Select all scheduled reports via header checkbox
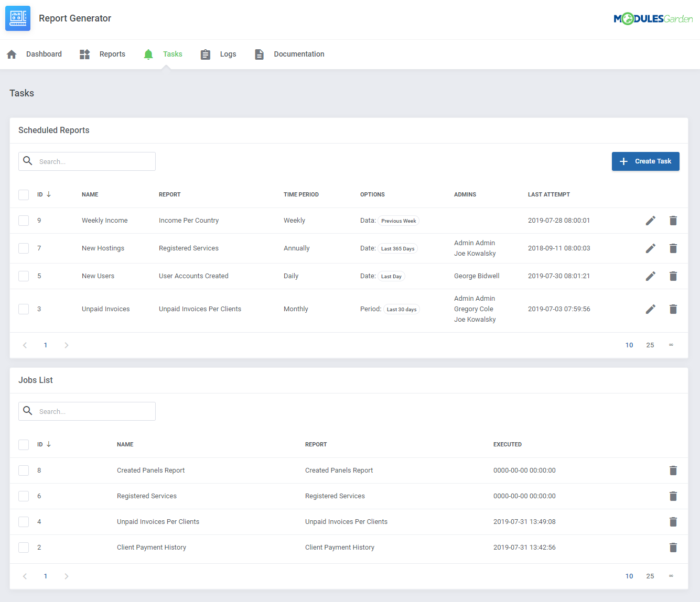 pyautogui.click(x=23, y=194)
